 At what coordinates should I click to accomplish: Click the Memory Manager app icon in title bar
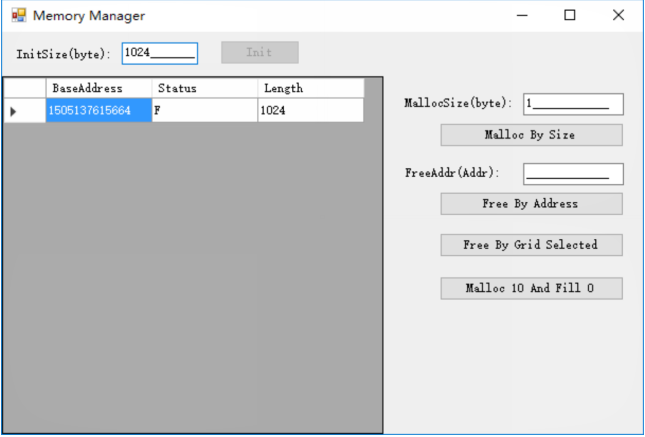pyautogui.click(x=18, y=16)
